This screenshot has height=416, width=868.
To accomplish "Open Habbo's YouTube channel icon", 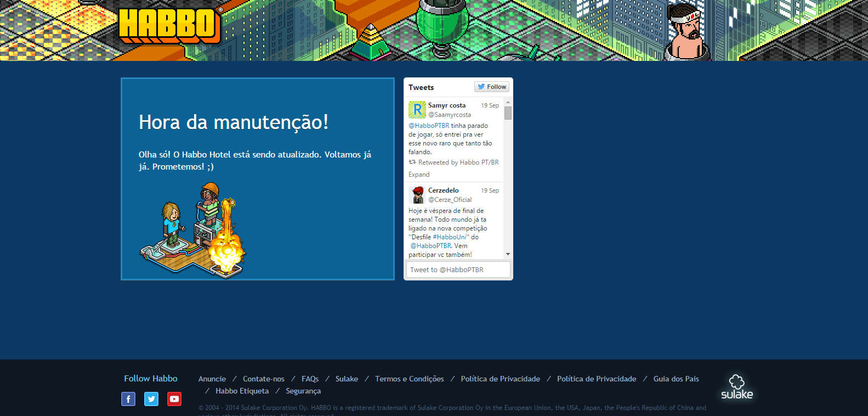I will (x=174, y=399).
